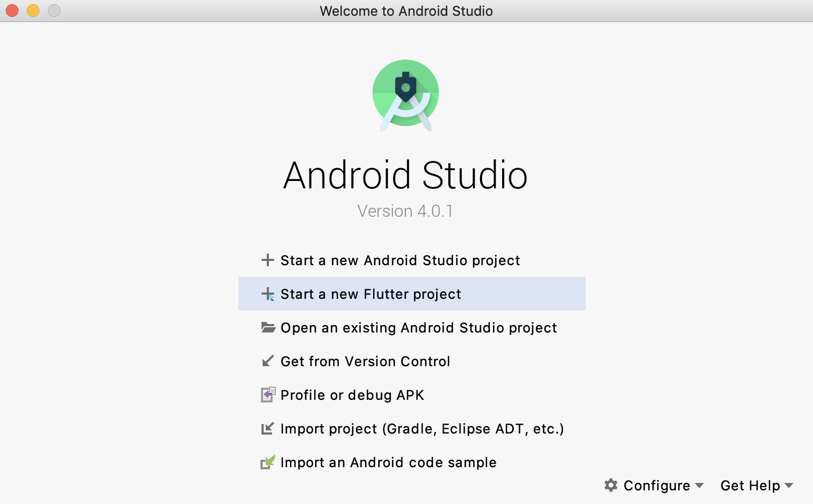Expand the Get Help dropdown arrow
This screenshot has height=504, width=813.
pos(789,486)
